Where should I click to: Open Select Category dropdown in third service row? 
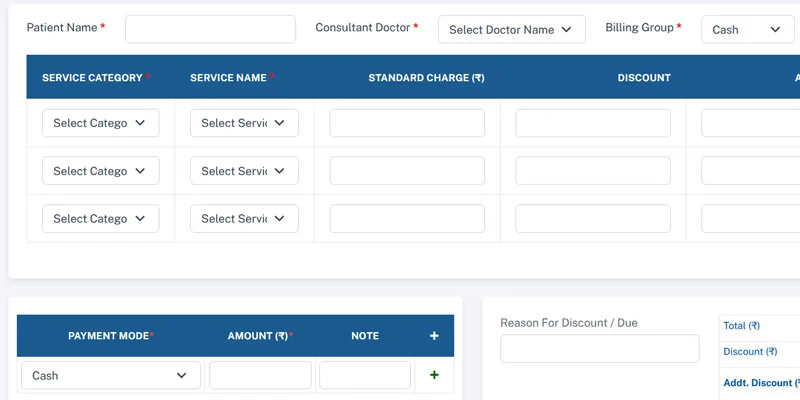101,218
